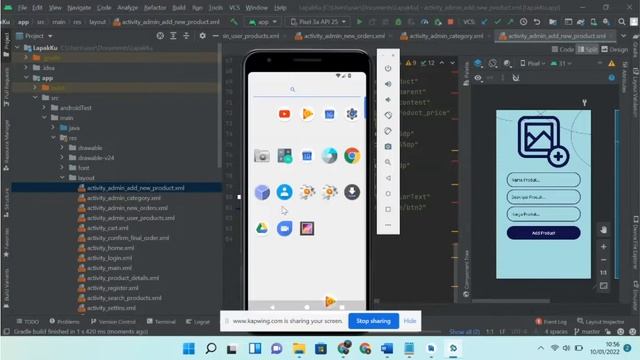Click Select Opened File target icon
The width and height of the screenshot is (640, 360).
(160, 36)
